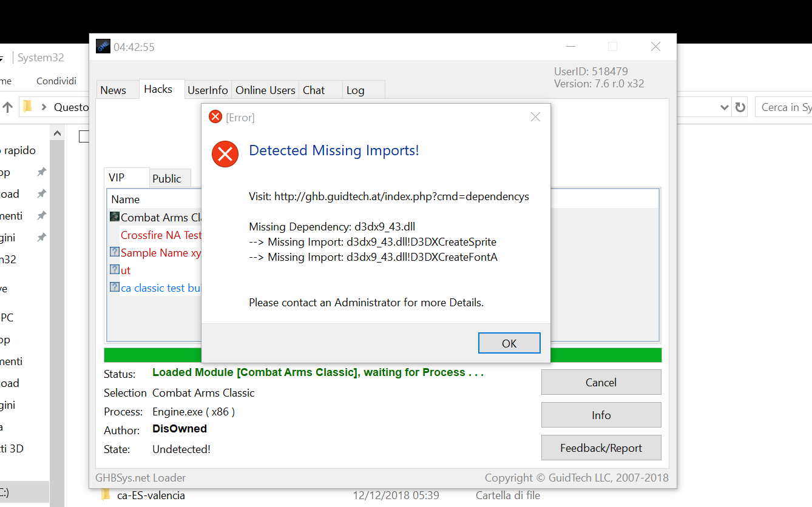812x507 pixels.
Task: Click Engine.exe ( x86 ) process text
Action: (194, 412)
